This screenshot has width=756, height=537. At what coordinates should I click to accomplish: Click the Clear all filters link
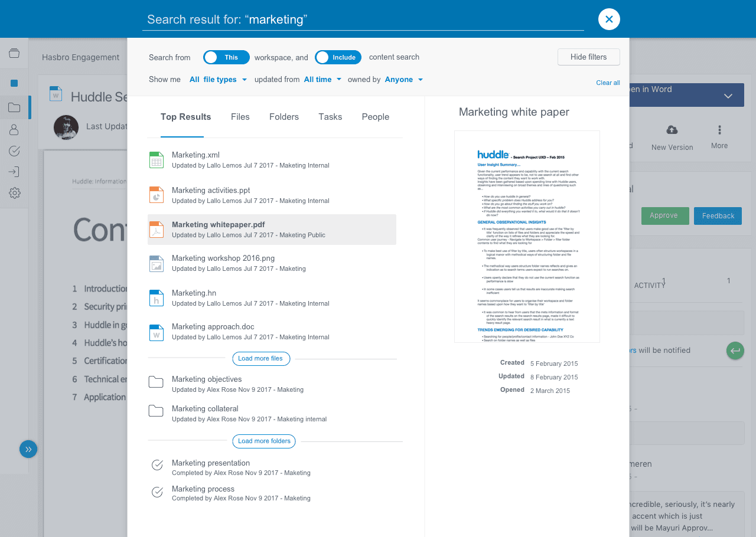pyautogui.click(x=608, y=83)
